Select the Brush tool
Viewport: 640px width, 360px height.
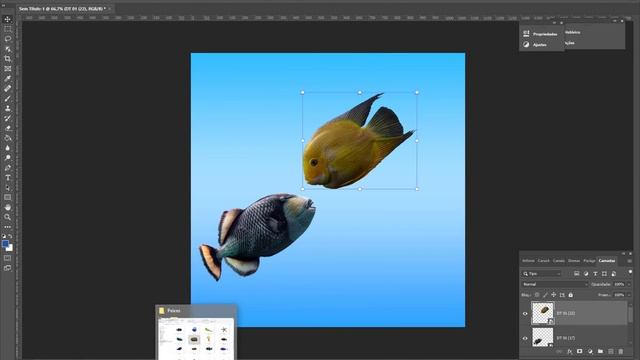point(7,98)
